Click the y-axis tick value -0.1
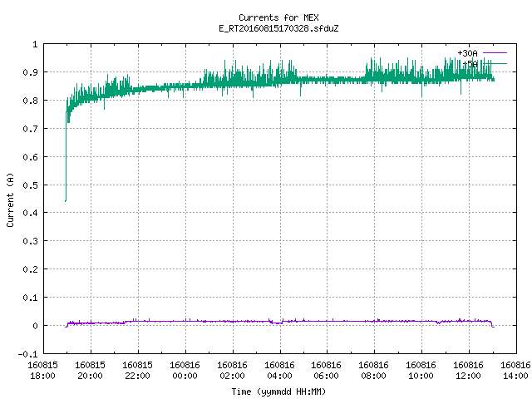The width and height of the screenshot is (532, 399). coord(27,354)
